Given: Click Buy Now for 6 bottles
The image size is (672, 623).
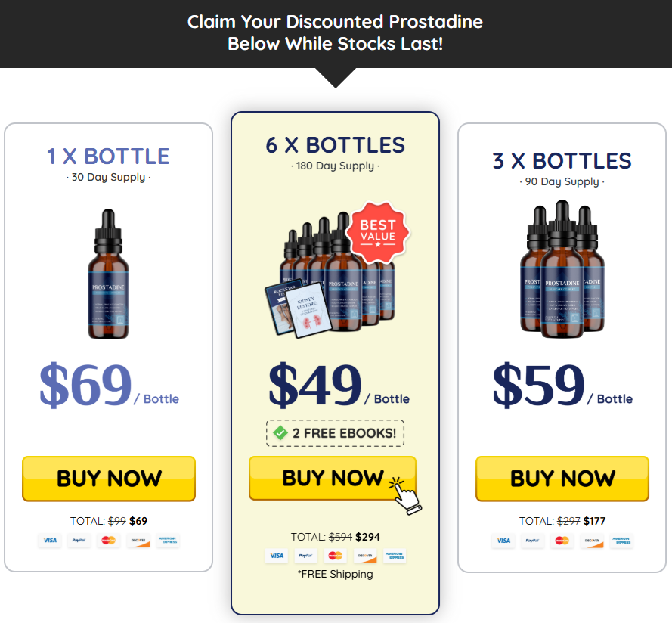Looking at the screenshot, I should [333, 478].
